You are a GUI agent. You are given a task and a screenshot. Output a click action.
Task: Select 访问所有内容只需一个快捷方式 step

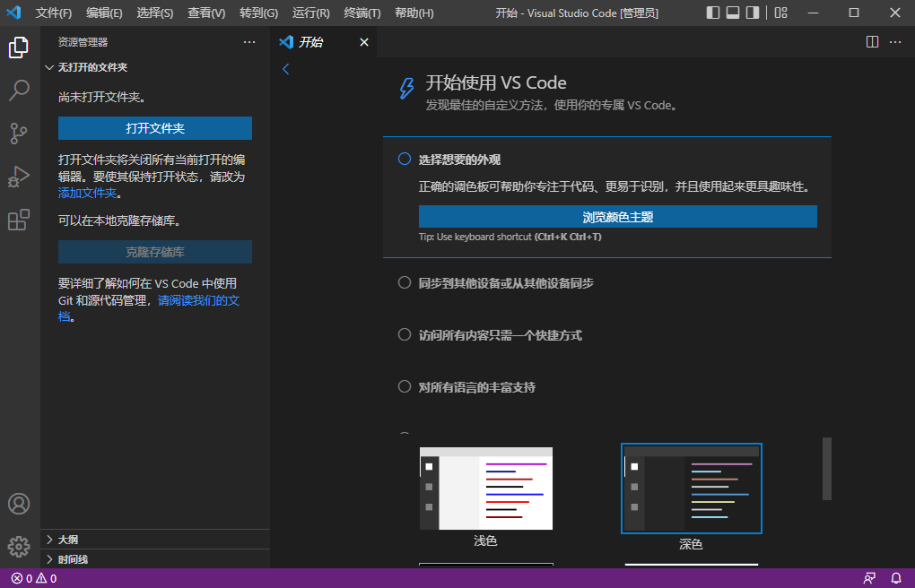click(x=490, y=335)
